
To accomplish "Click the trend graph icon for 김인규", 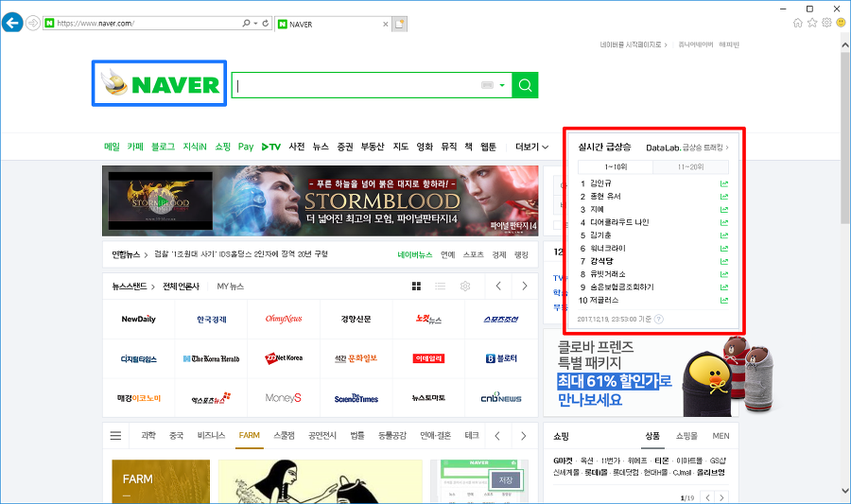I will tap(724, 183).
